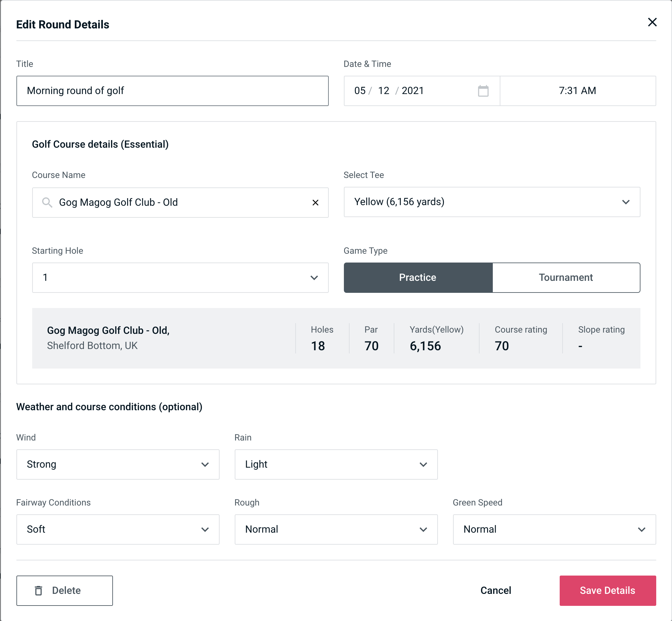Click Save Details button

(x=607, y=591)
